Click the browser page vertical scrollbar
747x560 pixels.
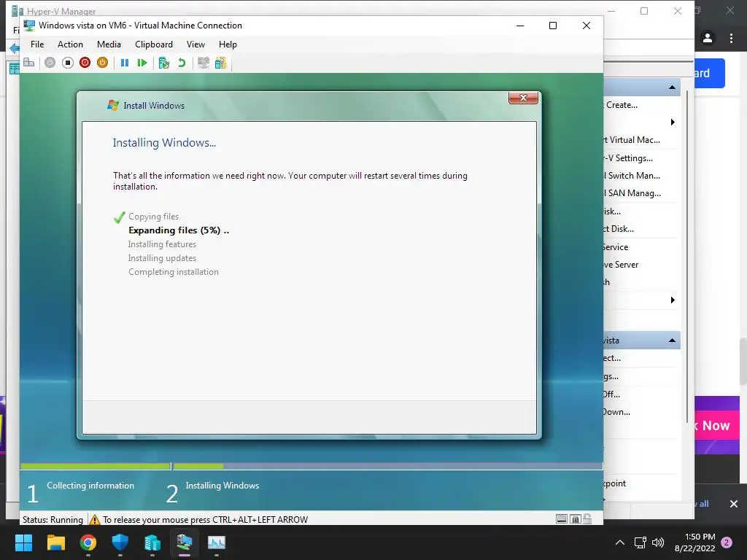coord(743,361)
